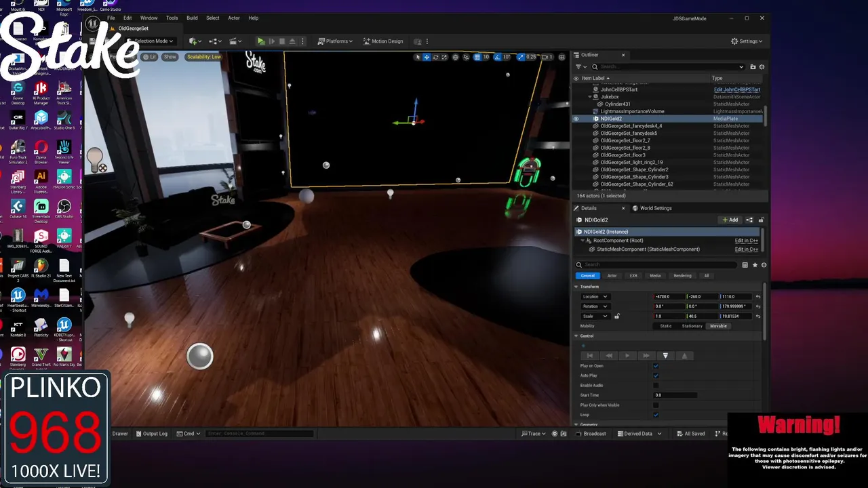The width and height of the screenshot is (868, 488).
Task: Reset Location to default arrow
Action: [758, 297]
